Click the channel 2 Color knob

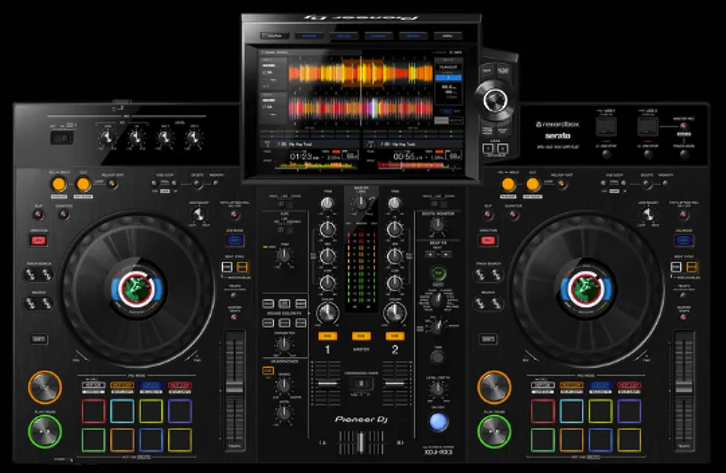(x=394, y=313)
